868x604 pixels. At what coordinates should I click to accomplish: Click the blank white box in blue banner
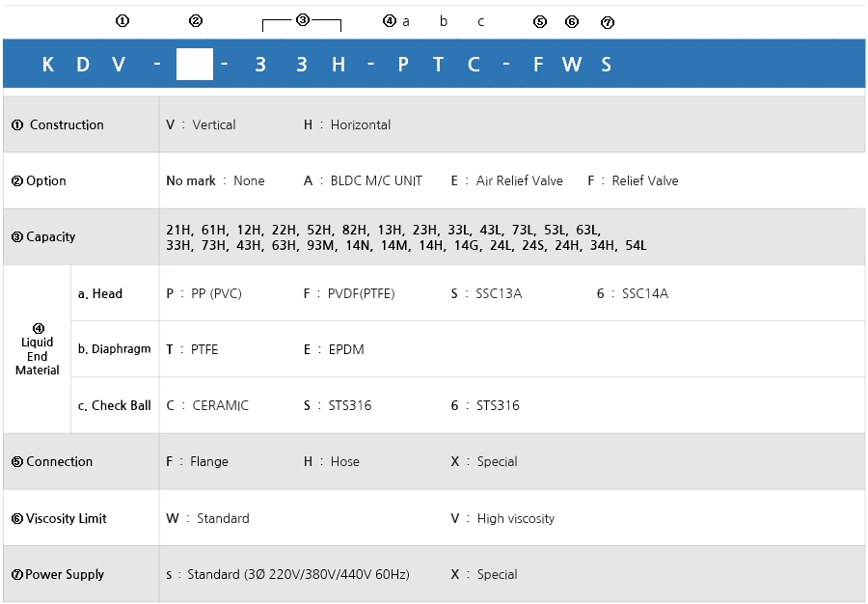195,65
